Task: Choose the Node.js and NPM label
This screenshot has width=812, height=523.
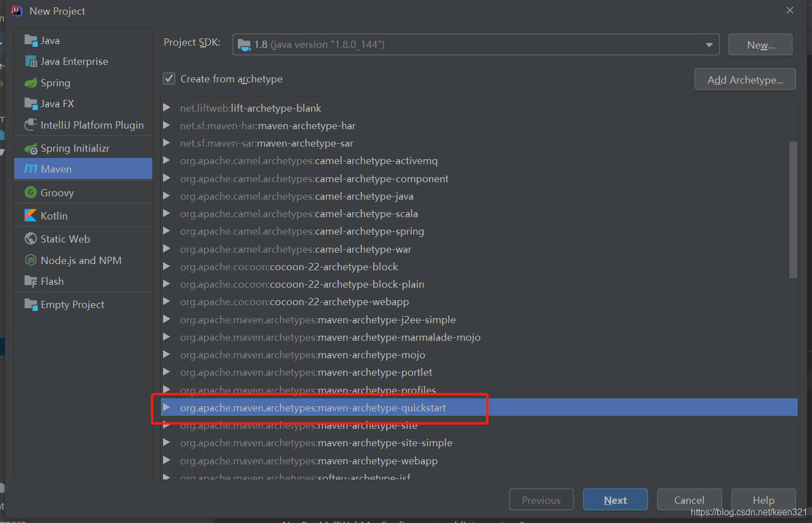Action: click(x=81, y=261)
